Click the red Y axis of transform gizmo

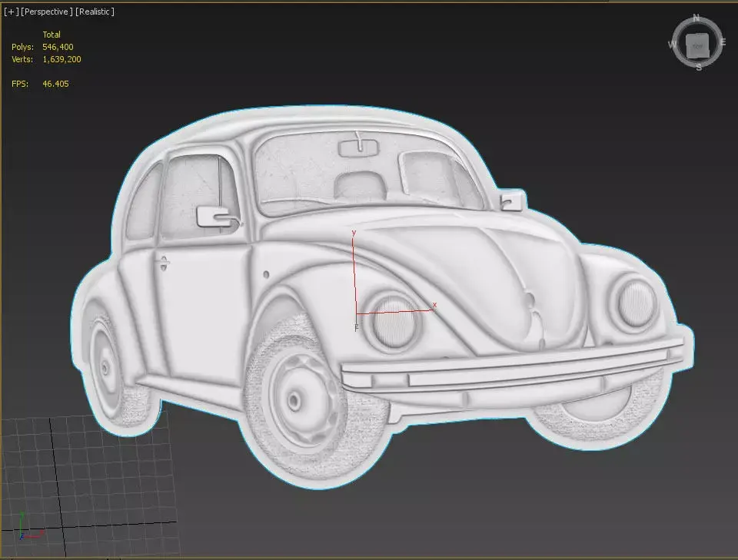(354, 274)
